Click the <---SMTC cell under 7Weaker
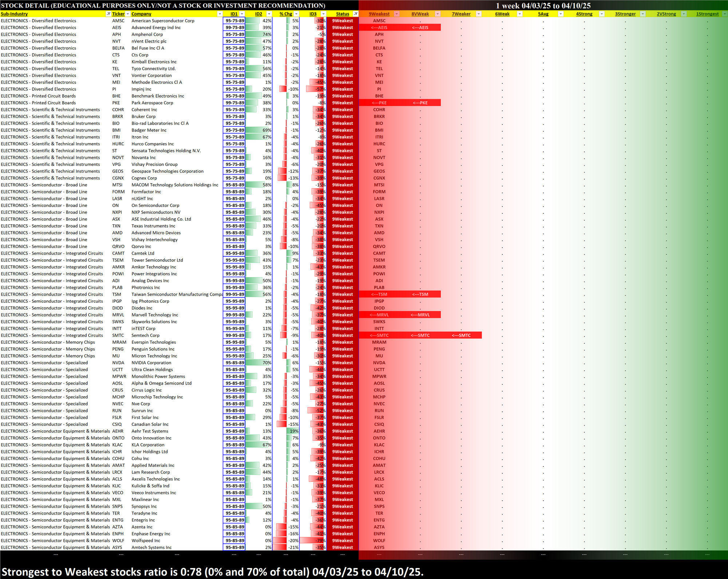This screenshot has height=579, width=728. 461,335
